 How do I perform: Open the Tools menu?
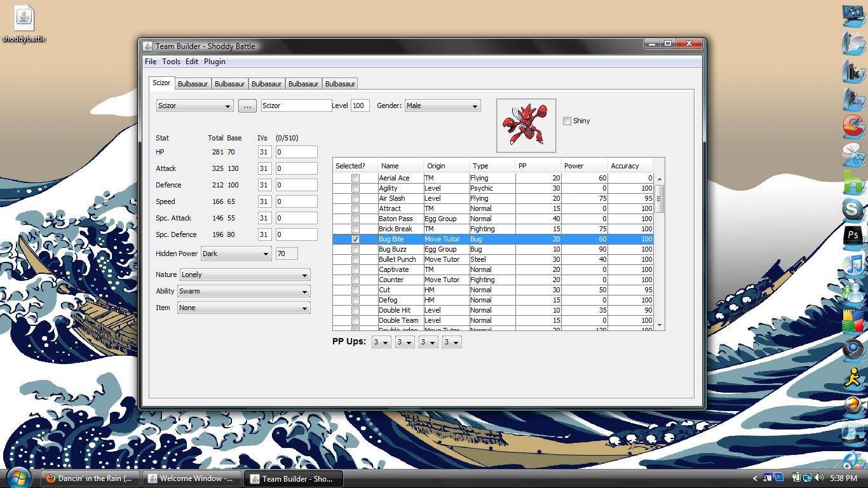171,62
